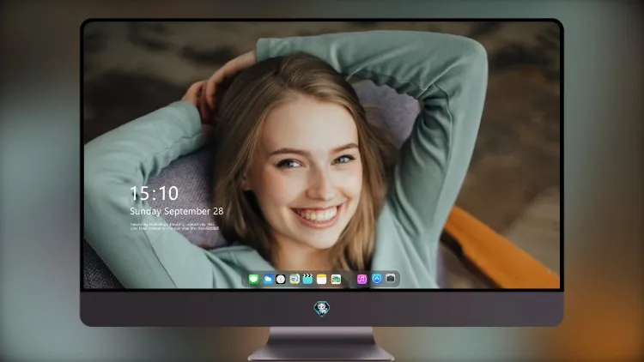
Task: Click the Sunday September 28 date text
Action: point(177,211)
